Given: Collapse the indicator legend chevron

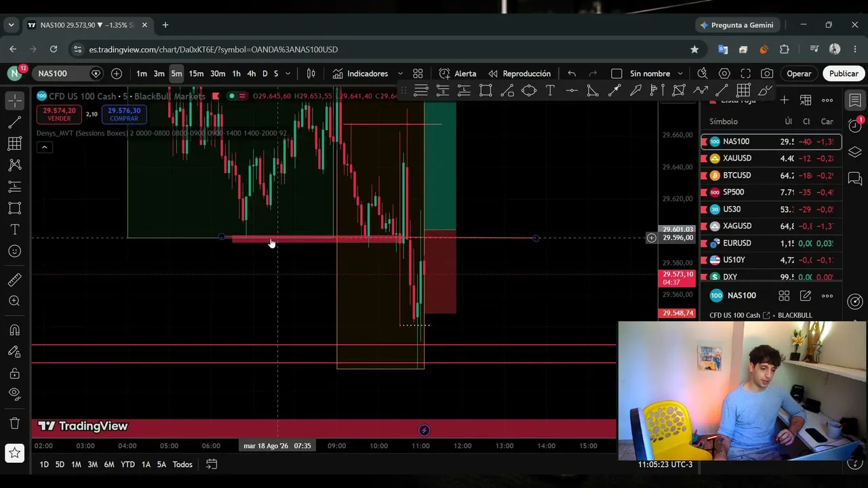Looking at the screenshot, I should [x=44, y=147].
